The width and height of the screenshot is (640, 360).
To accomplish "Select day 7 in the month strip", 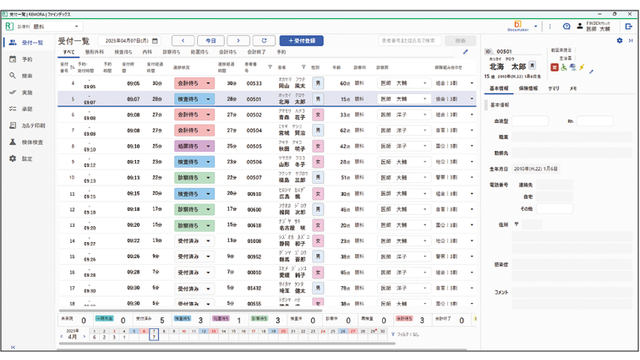I will coord(154,334).
